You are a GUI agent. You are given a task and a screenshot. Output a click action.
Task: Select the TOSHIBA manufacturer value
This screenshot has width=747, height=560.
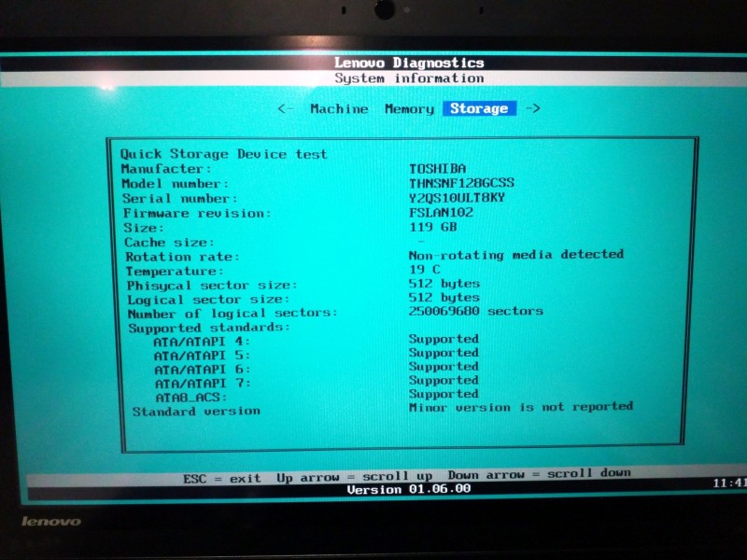437,169
